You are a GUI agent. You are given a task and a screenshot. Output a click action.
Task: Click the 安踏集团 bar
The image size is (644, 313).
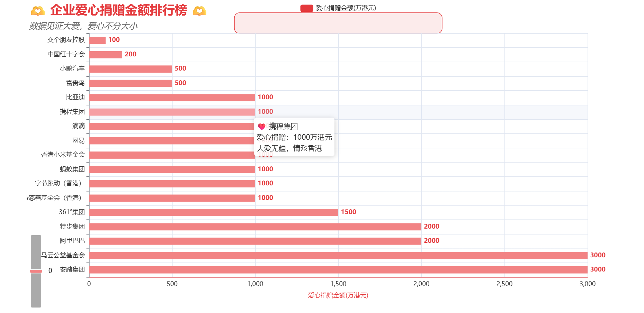coord(338,270)
